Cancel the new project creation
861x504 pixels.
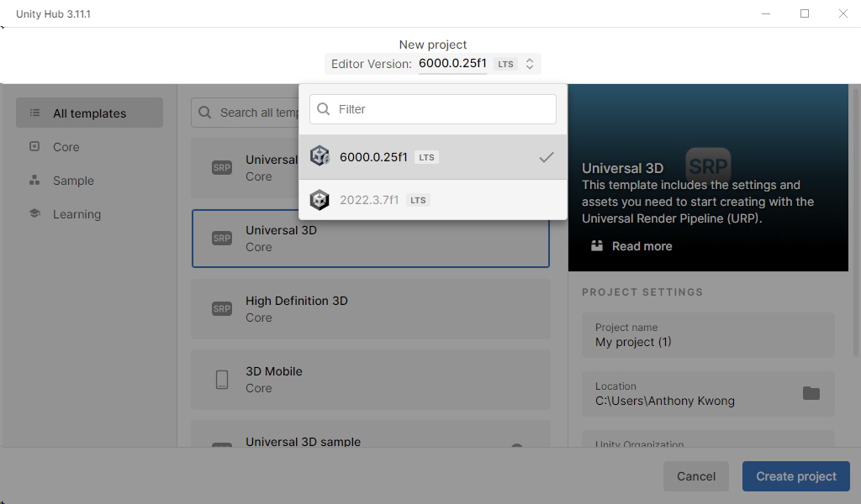pos(695,475)
